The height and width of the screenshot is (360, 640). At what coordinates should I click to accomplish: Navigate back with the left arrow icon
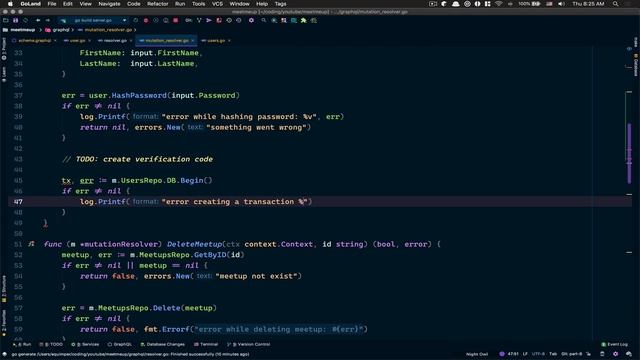tap(38, 20)
